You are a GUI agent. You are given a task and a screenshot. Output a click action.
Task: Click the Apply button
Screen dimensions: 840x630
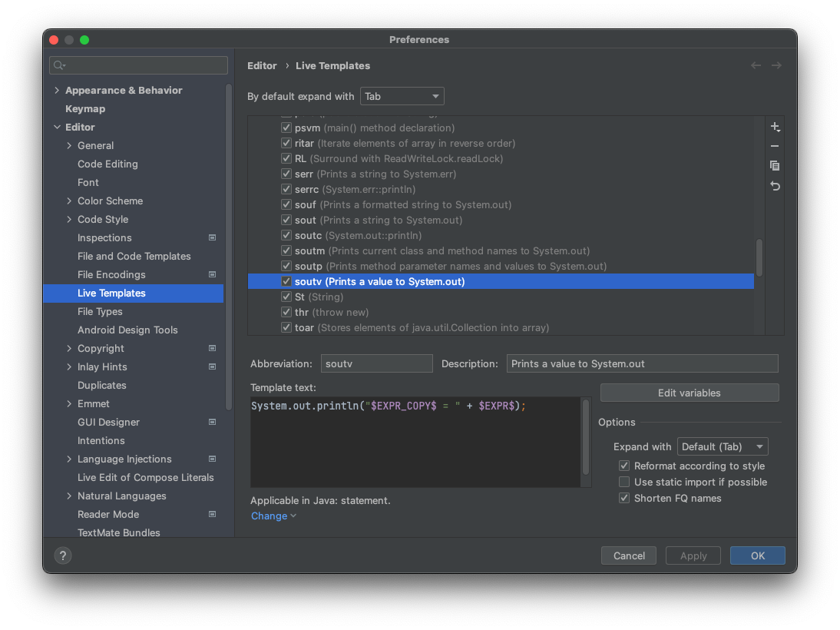[x=693, y=555]
